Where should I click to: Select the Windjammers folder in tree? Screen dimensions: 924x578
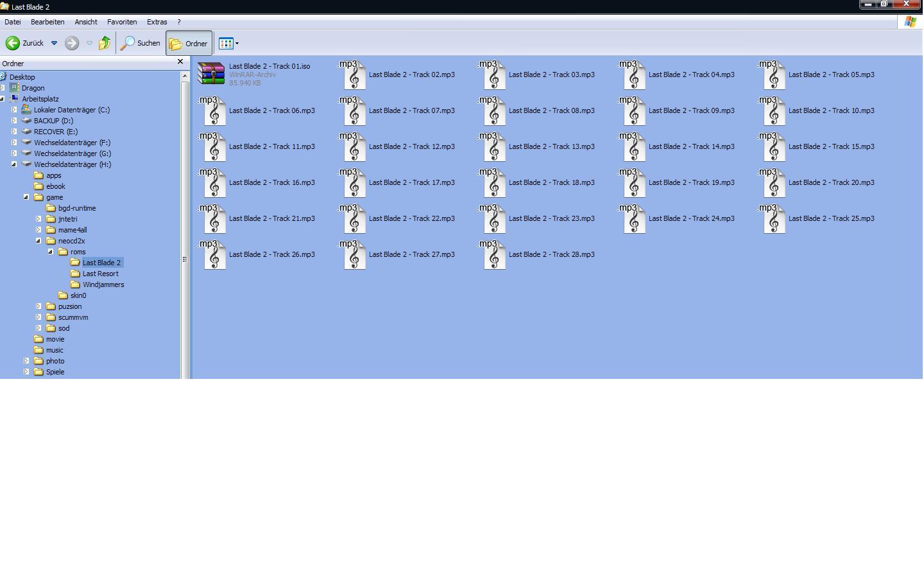(103, 285)
